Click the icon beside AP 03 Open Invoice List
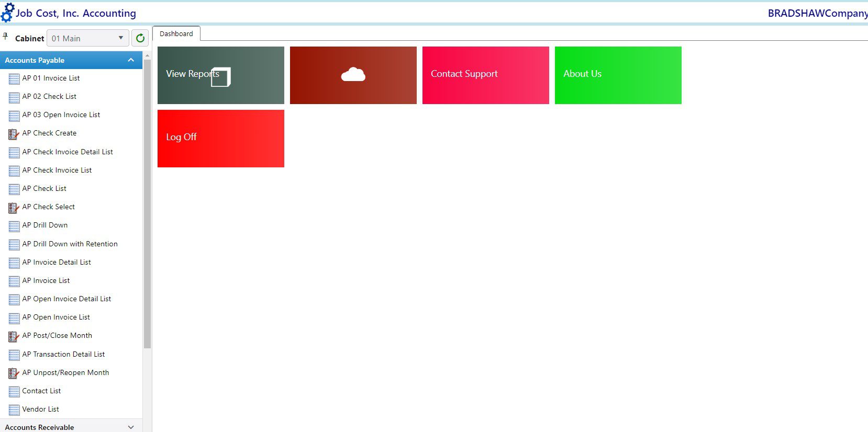Viewport: 868px width, 432px height. point(14,116)
